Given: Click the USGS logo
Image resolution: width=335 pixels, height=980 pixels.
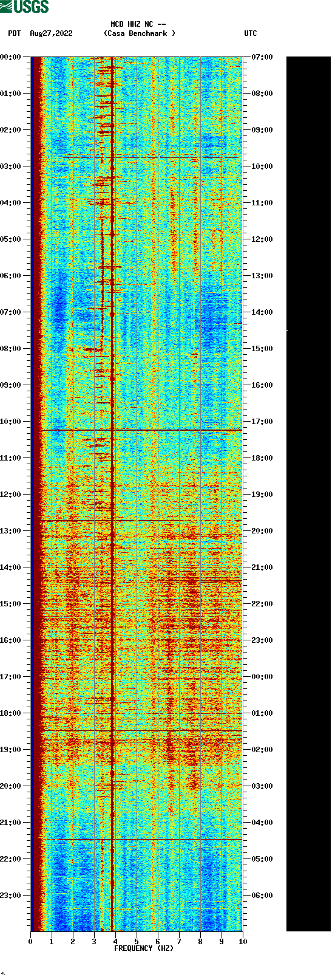Looking at the screenshot, I should tap(24, 7).
